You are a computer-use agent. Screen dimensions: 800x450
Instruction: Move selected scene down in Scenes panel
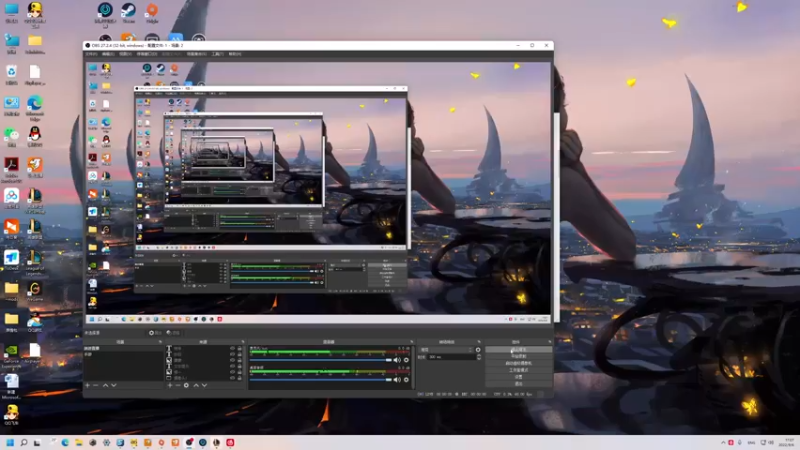click(x=114, y=385)
